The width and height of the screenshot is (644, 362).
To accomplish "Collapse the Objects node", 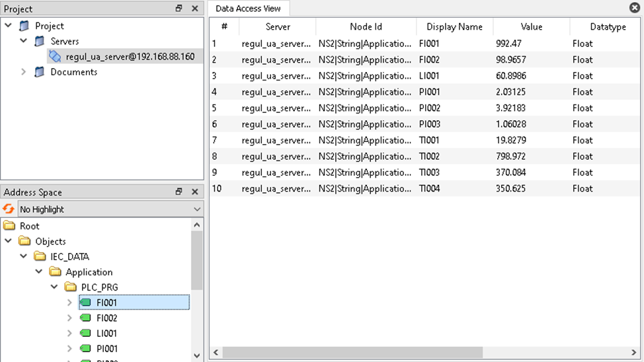I will [x=8, y=241].
